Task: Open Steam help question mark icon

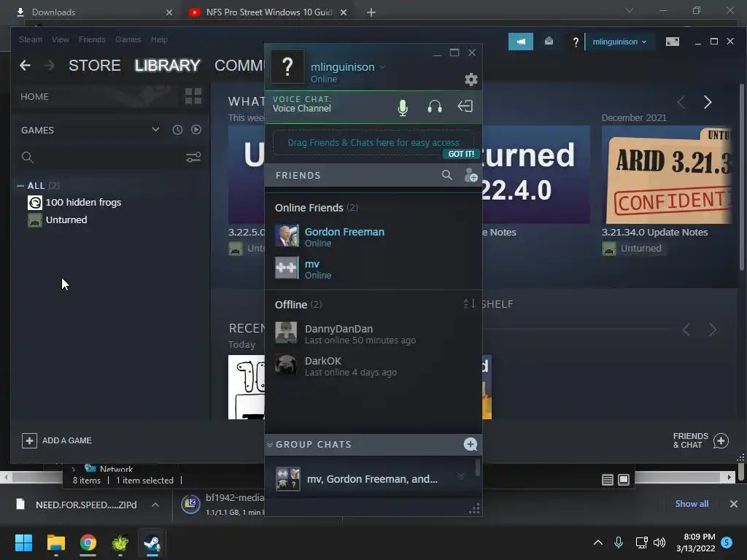Action: [576, 42]
